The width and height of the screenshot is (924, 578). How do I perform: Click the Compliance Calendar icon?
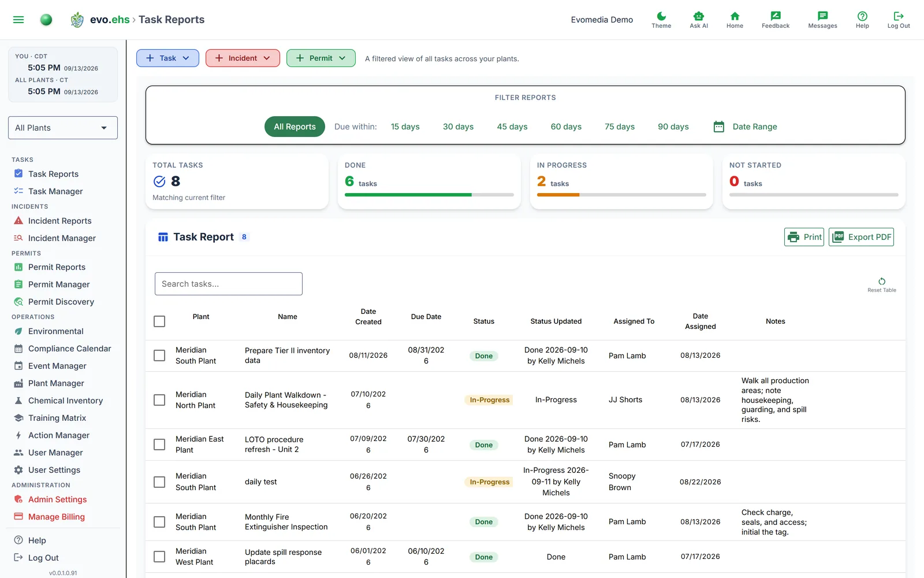point(18,349)
